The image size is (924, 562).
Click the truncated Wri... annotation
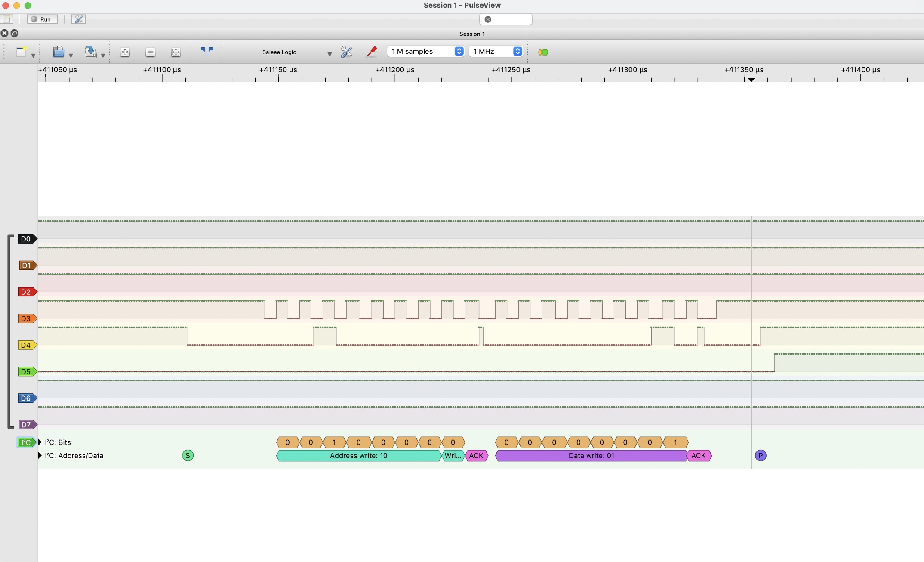pyautogui.click(x=453, y=456)
